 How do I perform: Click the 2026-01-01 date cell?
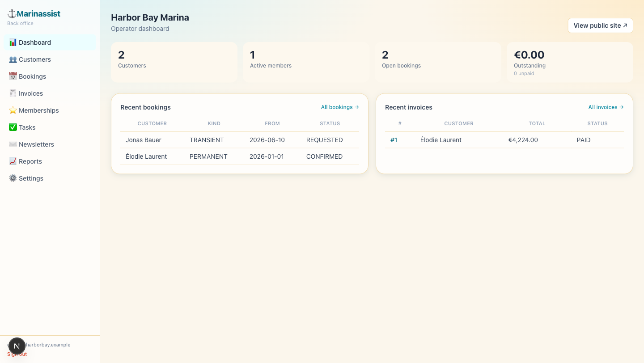point(267,156)
